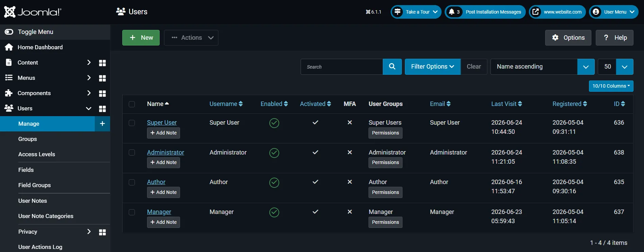Open the Content dashboard grid icon
This screenshot has width=644, height=252.
102,63
